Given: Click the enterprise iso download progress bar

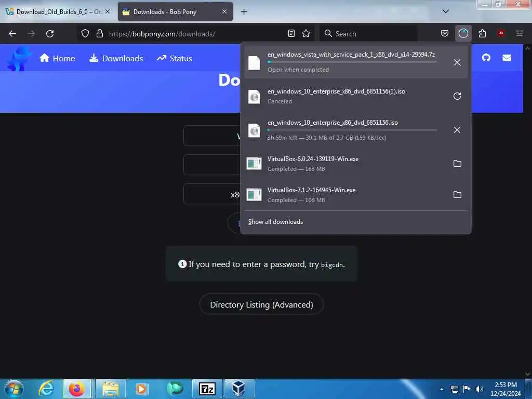Looking at the screenshot, I should click(352, 130).
